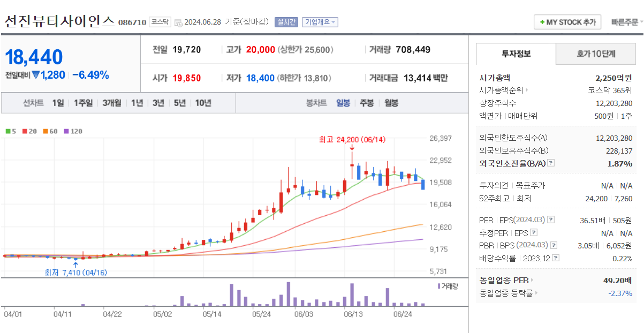This screenshot has width=644, height=333.
Task: Switch to the 호가10단계 tab
Action: [596, 54]
